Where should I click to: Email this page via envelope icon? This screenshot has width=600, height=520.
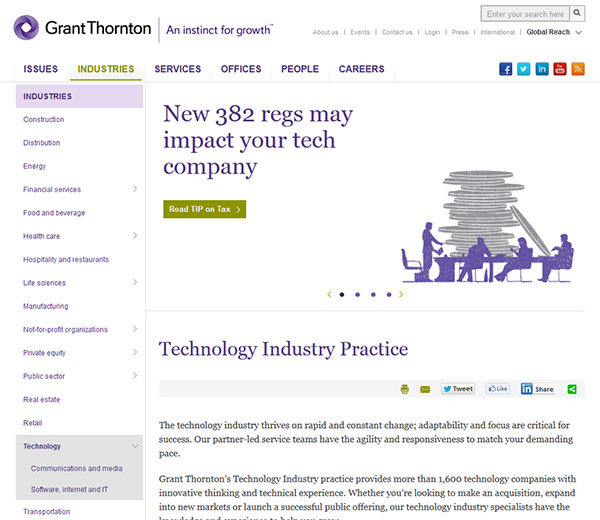coord(425,389)
